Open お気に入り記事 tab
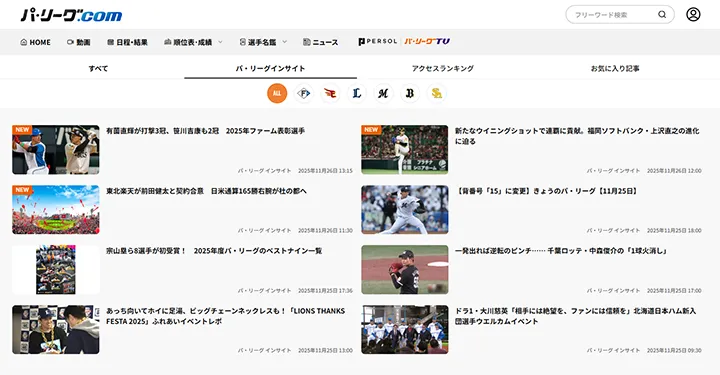Screen dimensions: 720x375 click(615, 68)
